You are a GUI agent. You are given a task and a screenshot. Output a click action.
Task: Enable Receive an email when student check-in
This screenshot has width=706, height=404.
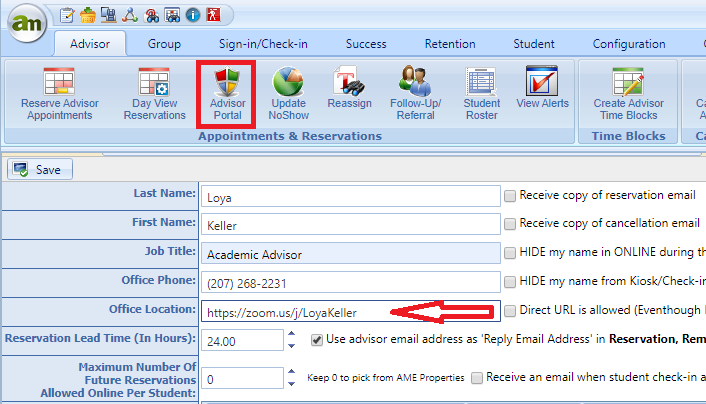(477, 377)
